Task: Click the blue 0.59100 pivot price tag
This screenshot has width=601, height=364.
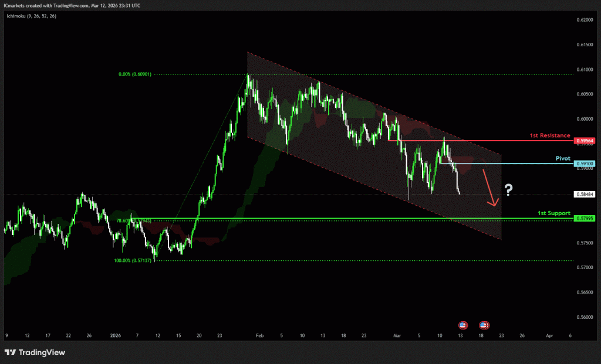Action: (585, 164)
